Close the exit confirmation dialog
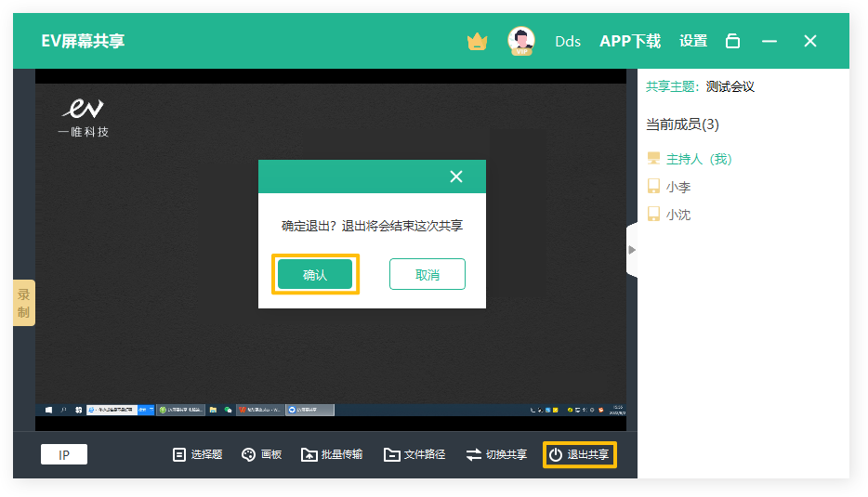This screenshot has height=497, width=868. tap(455, 177)
